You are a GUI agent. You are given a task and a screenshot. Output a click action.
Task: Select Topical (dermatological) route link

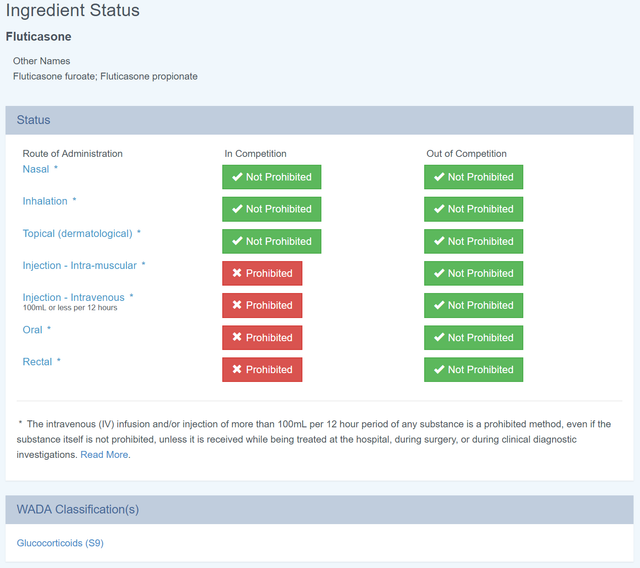coord(77,233)
